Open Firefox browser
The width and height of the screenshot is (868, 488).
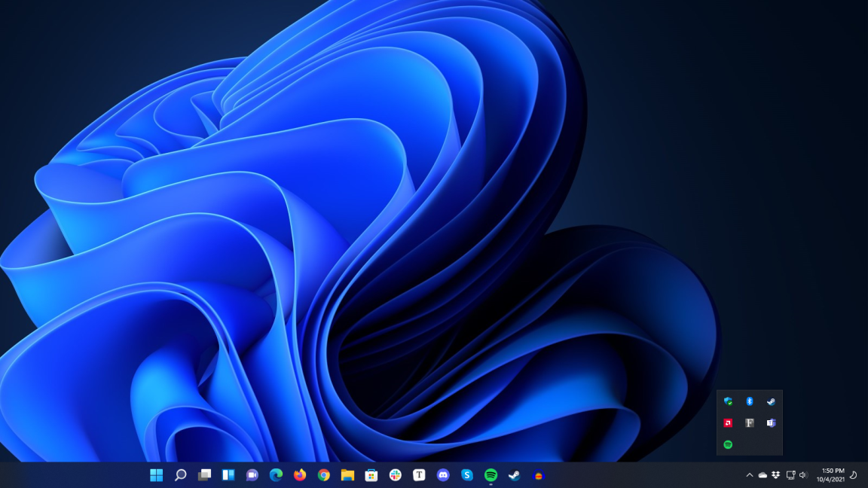coord(299,475)
